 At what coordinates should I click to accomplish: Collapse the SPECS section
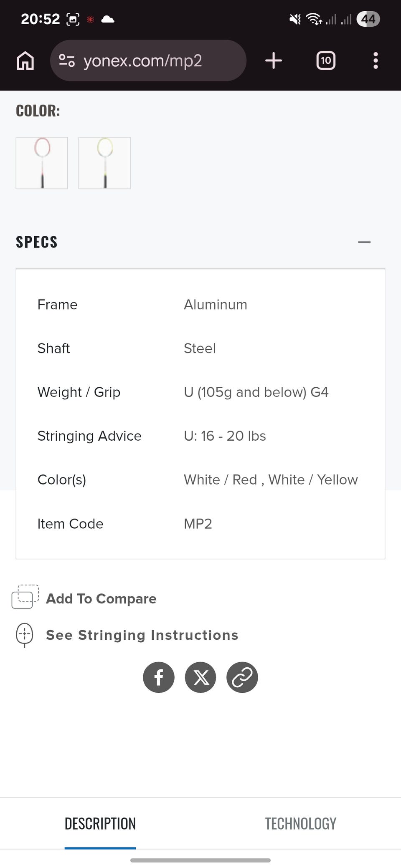point(364,242)
